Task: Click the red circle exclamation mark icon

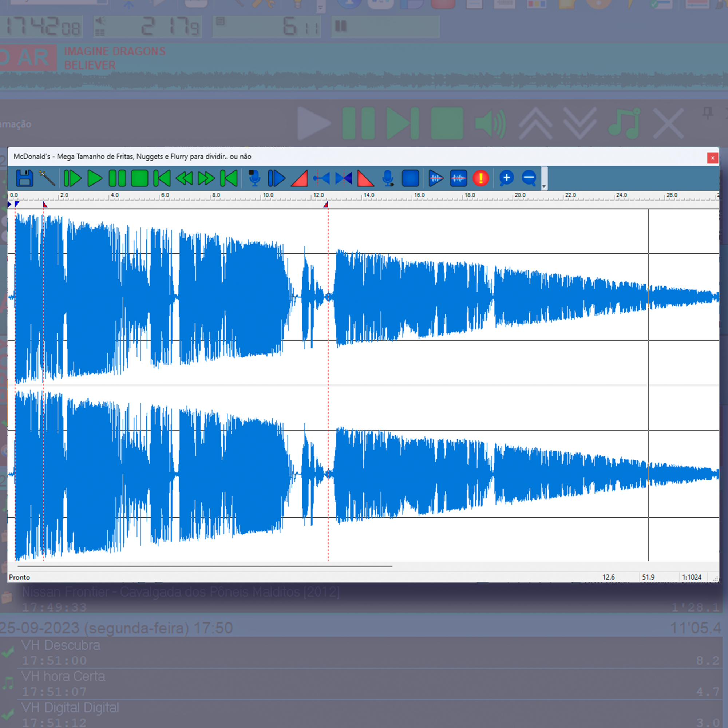Action: tap(481, 178)
